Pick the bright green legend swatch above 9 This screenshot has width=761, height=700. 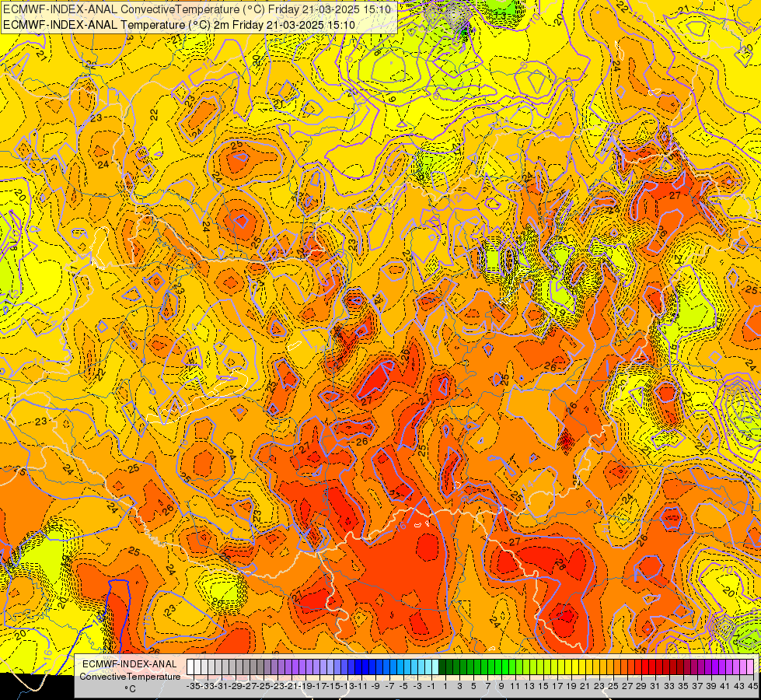[498, 667]
